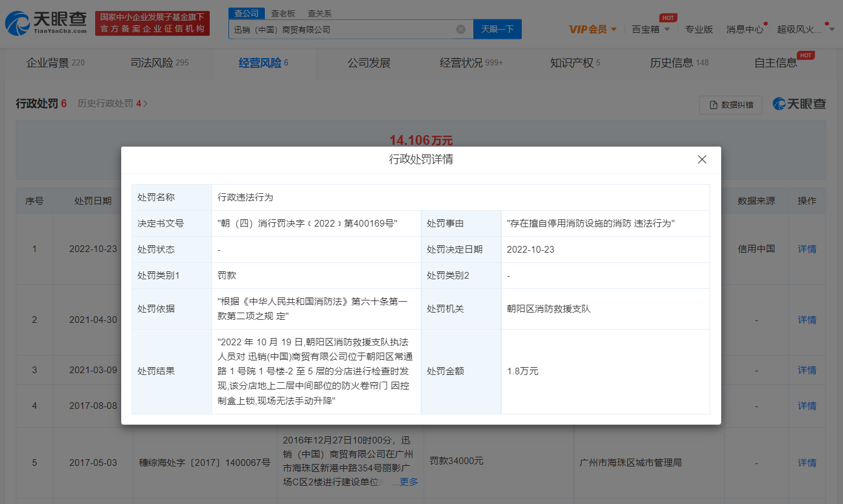843x504 pixels.
Task: Open the VIP会员 dropdown
Action: pyautogui.click(x=593, y=29)
